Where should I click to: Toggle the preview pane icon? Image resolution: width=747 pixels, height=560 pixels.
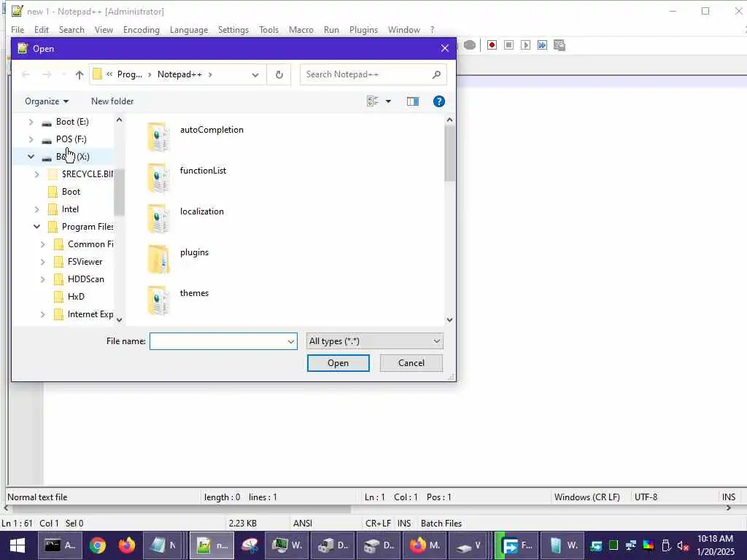(x=413, y=101)
